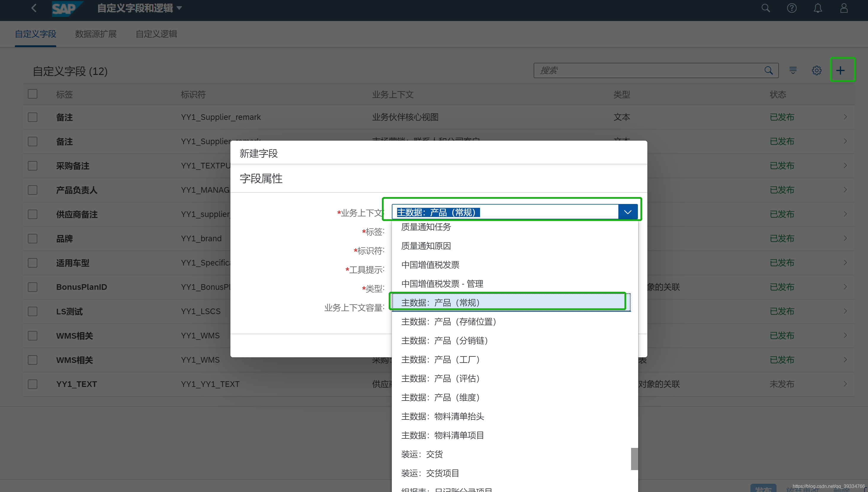Check the box for YY1_TEXT row
The image size is (868, 492).
(33, 385)
